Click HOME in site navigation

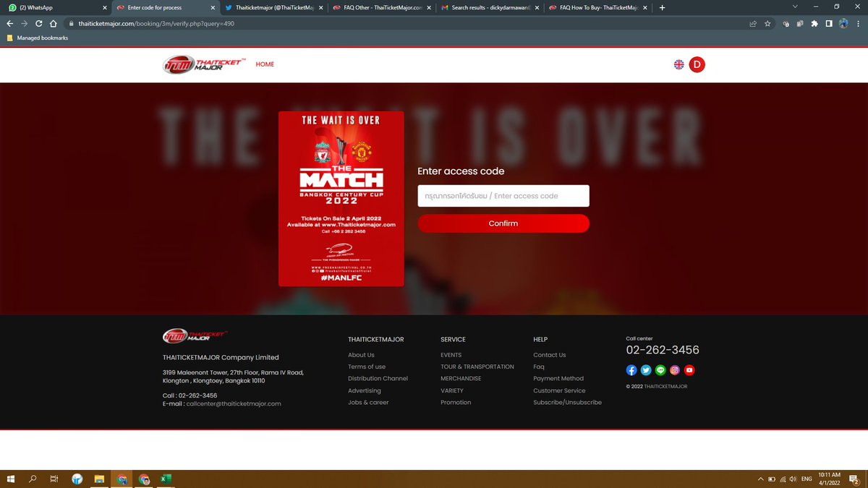(x=265, y=64)
